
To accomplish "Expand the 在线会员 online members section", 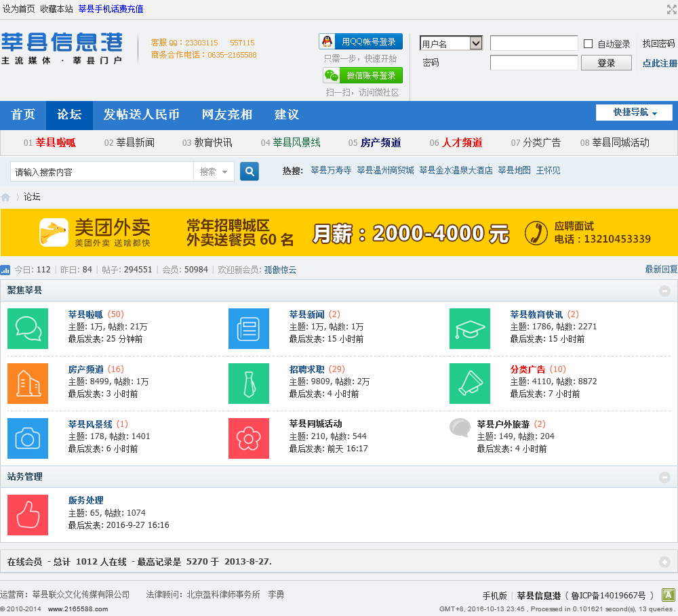I will [664, 562].
